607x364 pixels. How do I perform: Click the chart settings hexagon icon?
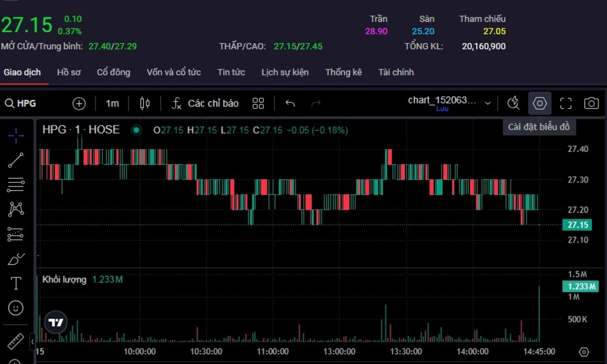pos(539,103)
